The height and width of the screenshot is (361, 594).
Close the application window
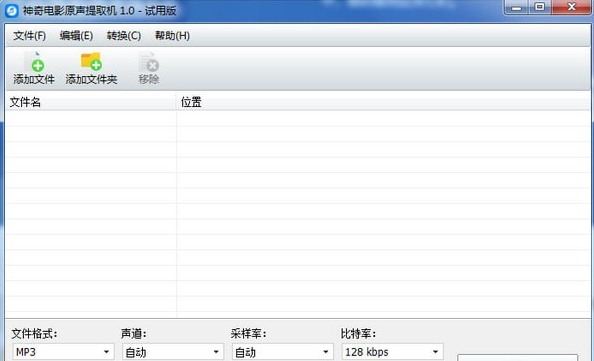pos(572,7)
